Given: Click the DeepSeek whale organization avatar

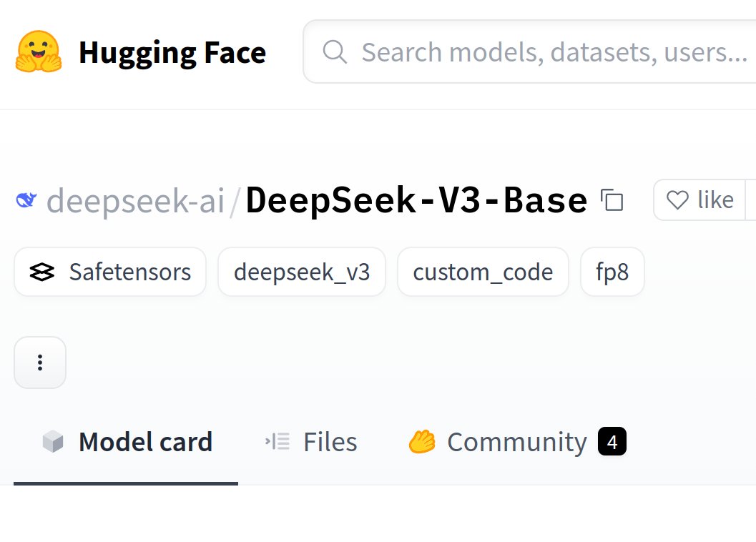Looking at the screenshot, I should [26, 199].
